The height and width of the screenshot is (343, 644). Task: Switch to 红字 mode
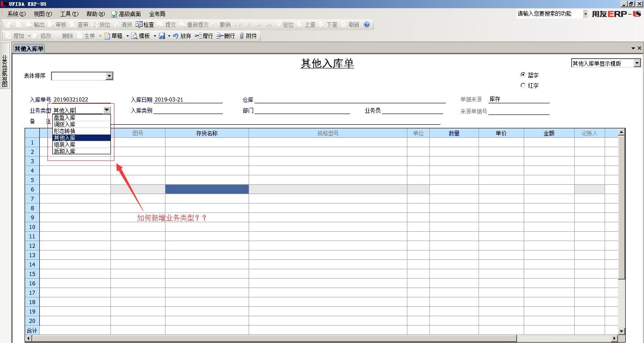(x=523, y=85)
